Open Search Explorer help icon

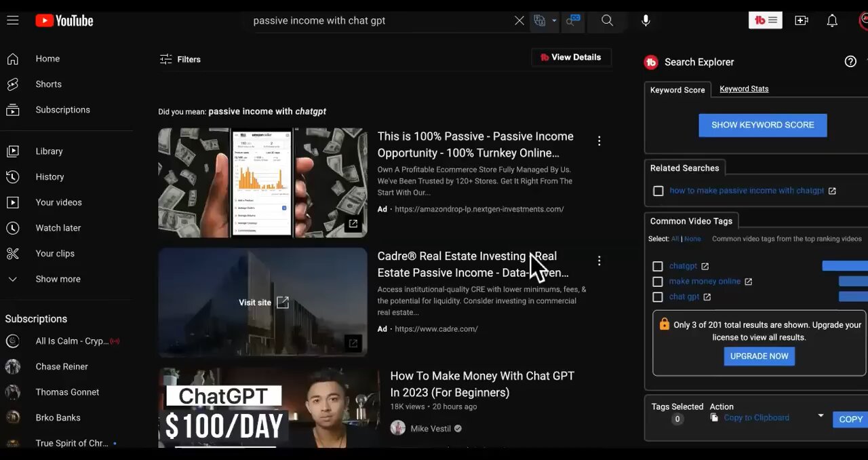(x=850, y=62)
